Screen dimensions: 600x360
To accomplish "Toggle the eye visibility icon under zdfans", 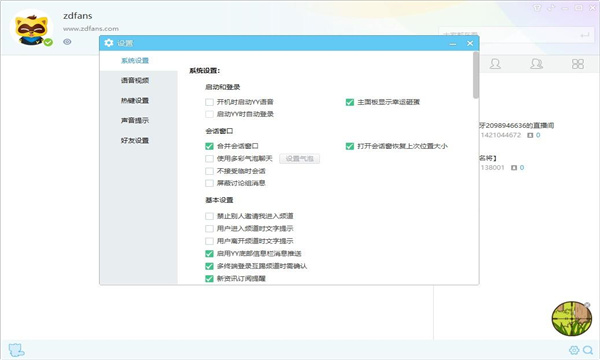I will point(67,42).
